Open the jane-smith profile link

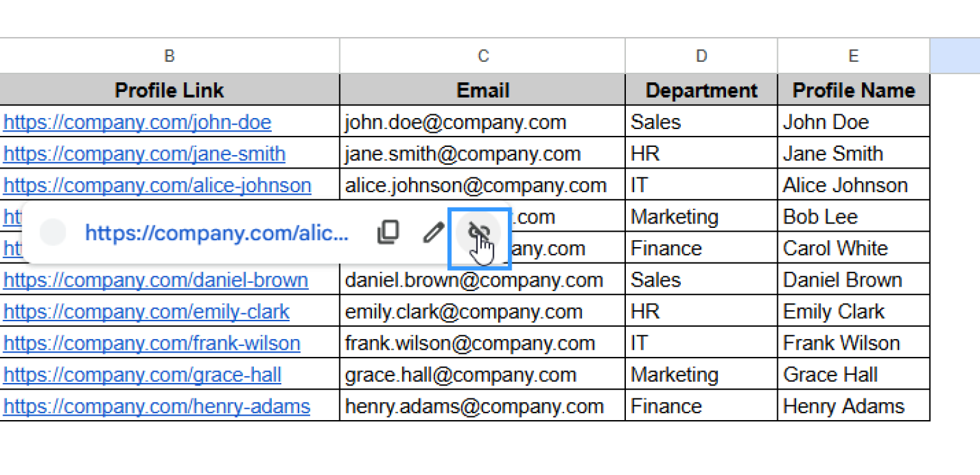click(144, 154)
